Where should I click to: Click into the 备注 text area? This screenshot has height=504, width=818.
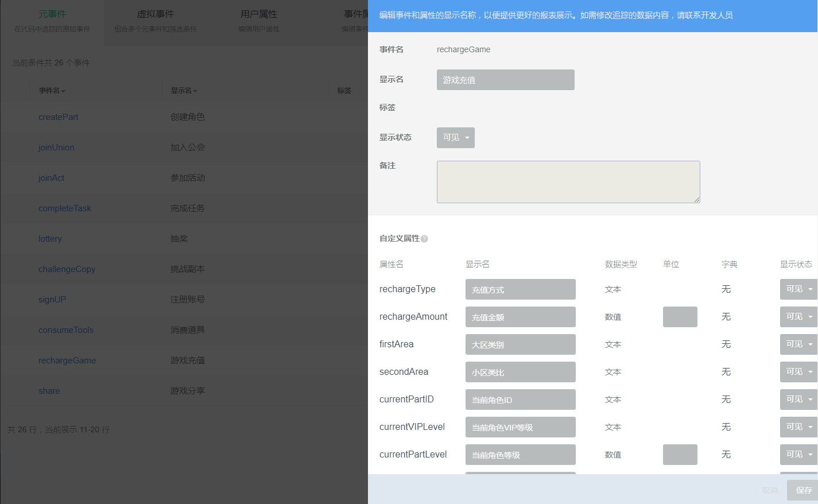click(568, 182)
